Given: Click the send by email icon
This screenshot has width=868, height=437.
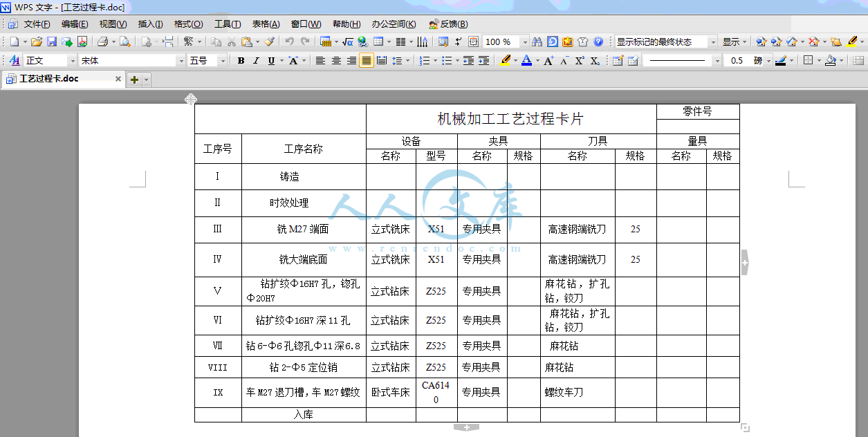Looking at the screenshot, I should (67, 42).
